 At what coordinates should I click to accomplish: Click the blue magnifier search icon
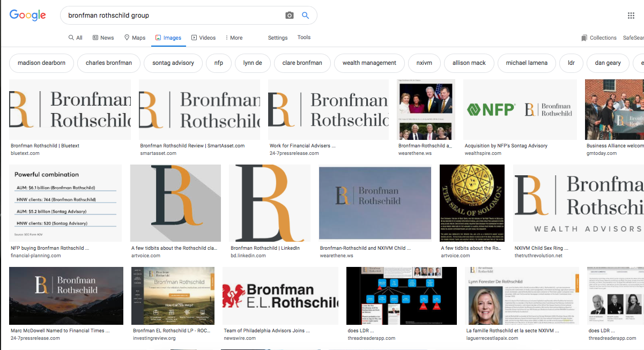click(x=306, y=16)
